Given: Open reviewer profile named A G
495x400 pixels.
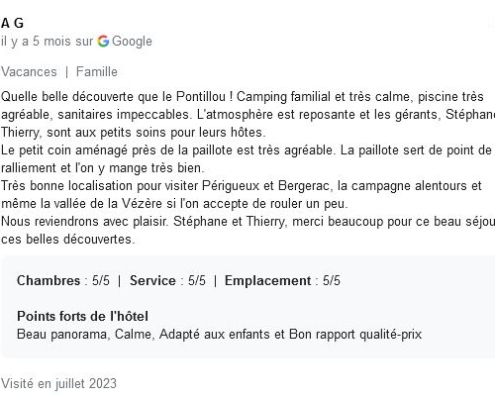Looking at the screenshot, I should pyautogui.click(x=12, y=23).
